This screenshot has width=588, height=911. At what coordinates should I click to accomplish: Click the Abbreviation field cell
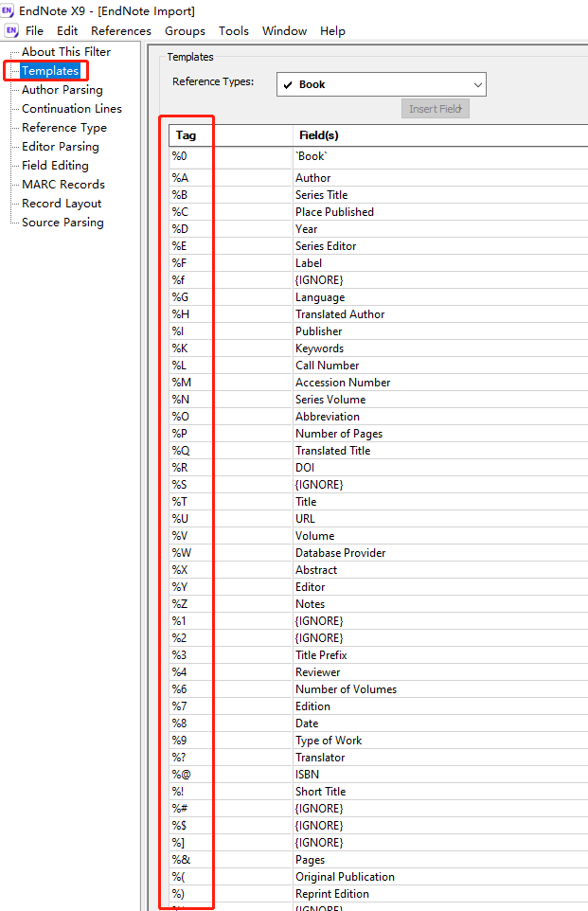coord(440,417)
